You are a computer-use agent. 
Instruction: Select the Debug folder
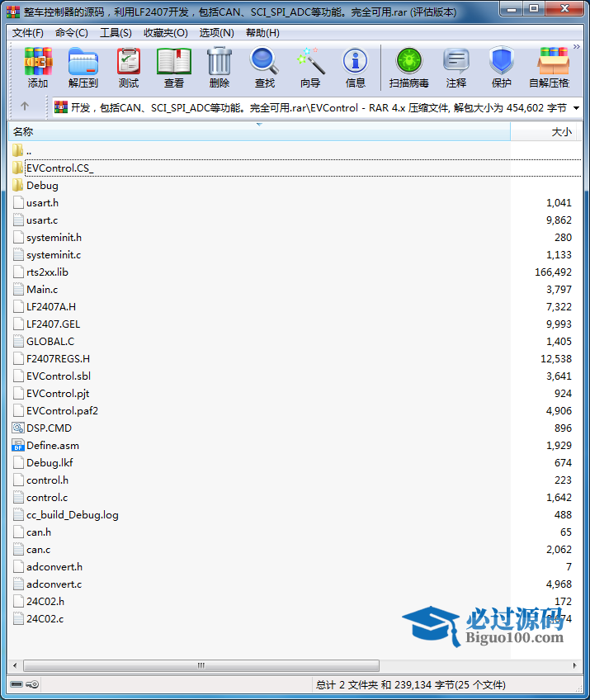[x=42, y=186]
